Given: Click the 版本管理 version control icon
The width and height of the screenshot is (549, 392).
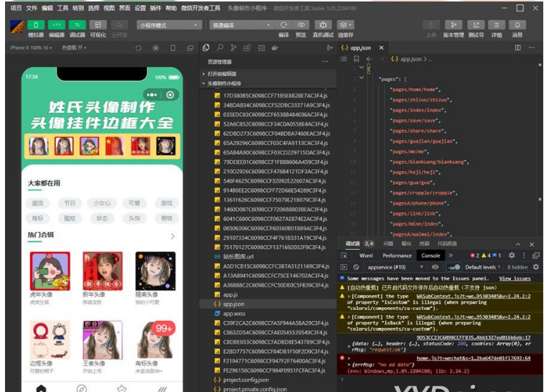Looking at the screenshot, I should click(453, 24).
